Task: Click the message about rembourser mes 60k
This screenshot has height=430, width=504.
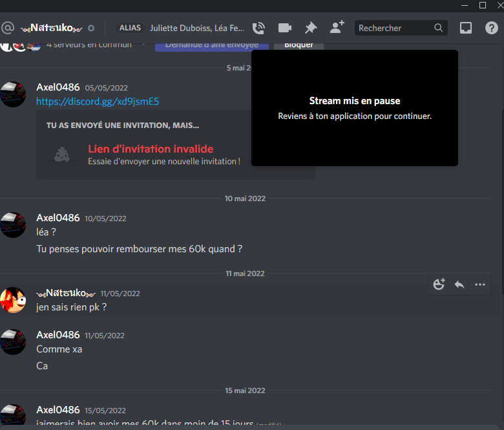Action: tap(139, 248)
